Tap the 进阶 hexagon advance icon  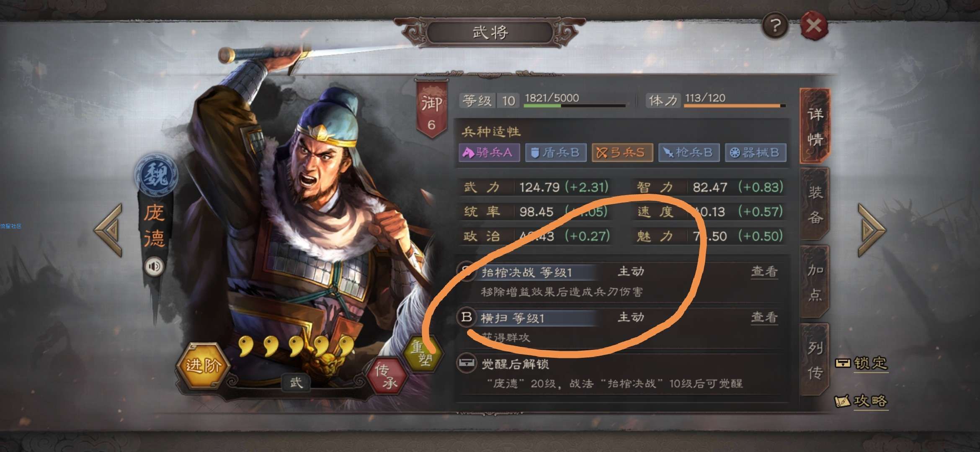[x=203, y=366]
